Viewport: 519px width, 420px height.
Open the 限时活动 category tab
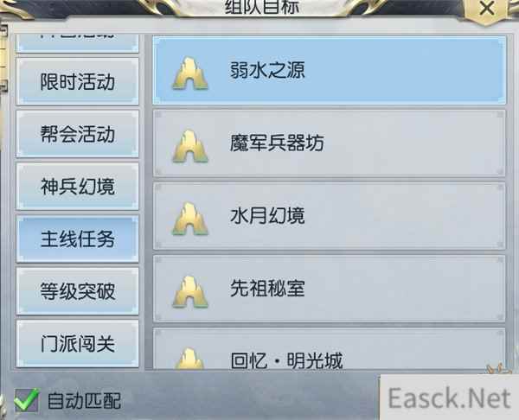[x=78, y=82]
